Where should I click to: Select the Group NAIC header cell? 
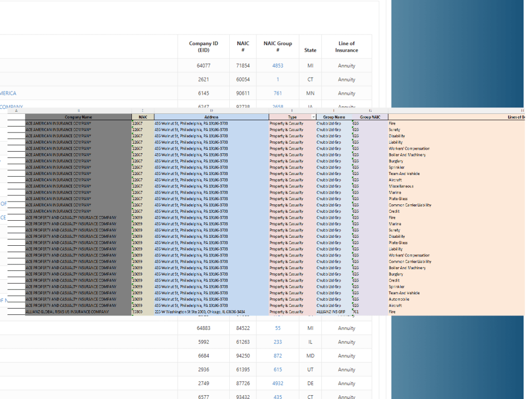pos(370,117)
